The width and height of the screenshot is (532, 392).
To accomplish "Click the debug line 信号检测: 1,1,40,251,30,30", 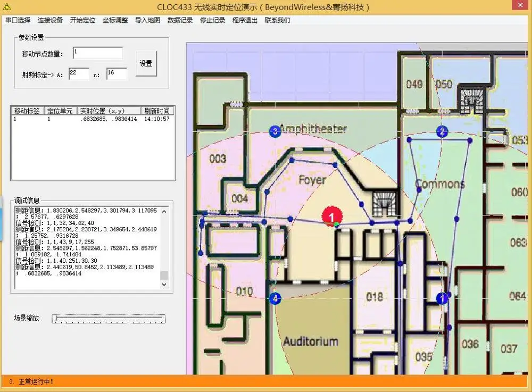I will [x=56, y=261].
